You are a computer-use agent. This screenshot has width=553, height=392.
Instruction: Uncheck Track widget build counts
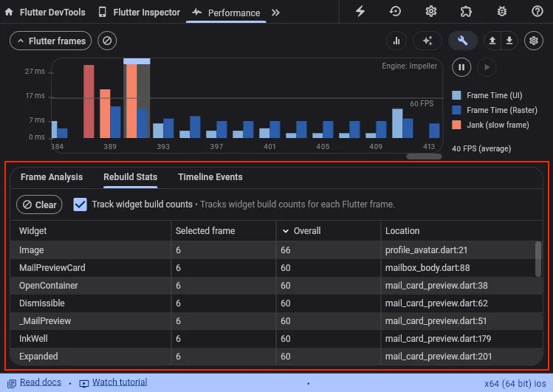pos(80,204)
